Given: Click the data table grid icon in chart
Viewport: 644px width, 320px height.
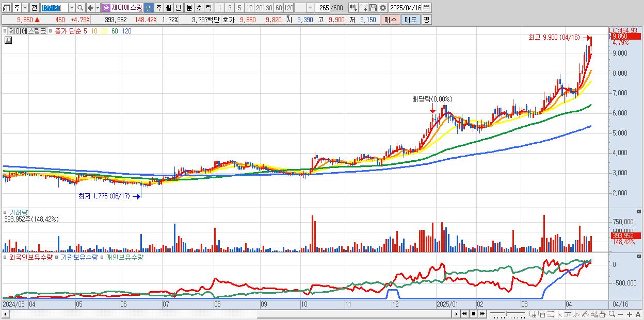Looking at the screenshot, I should (8, 40).
